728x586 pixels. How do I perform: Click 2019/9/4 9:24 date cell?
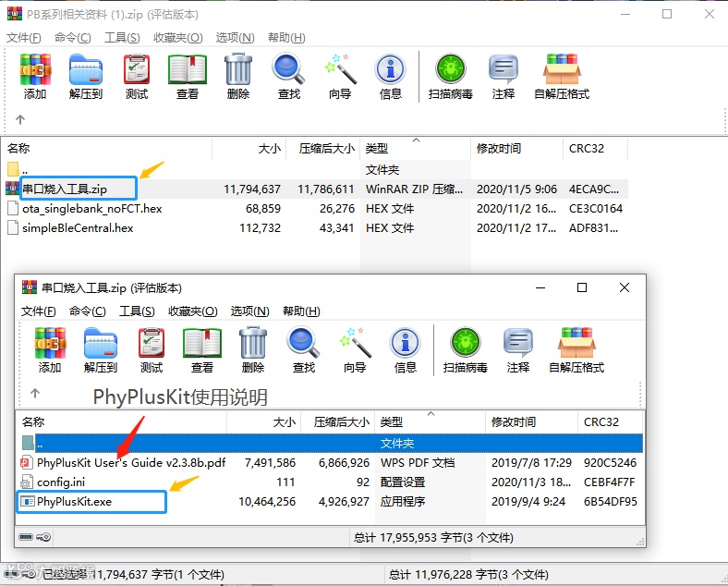(528, 502)
